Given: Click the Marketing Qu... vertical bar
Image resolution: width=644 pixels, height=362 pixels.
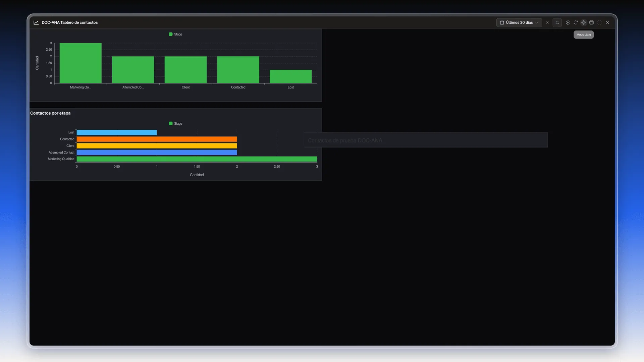Looking at the screenshot, I should coord(80,63).
